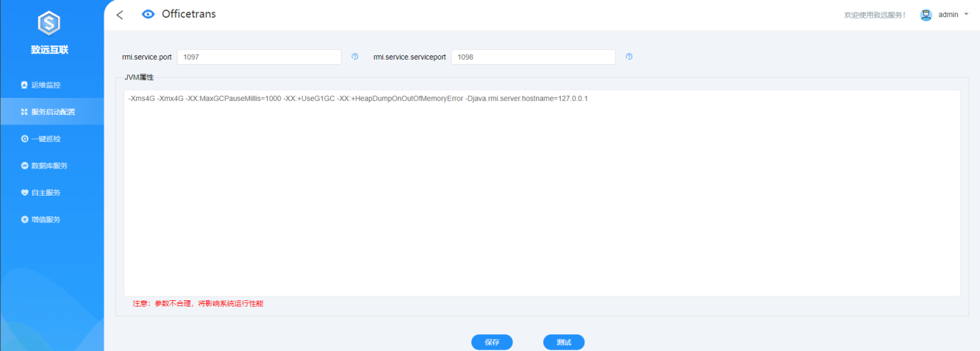Click the 欢迎使用致远服务 greeting text
This screenshot has height=351, width=980.
click(x=875, y=15)
